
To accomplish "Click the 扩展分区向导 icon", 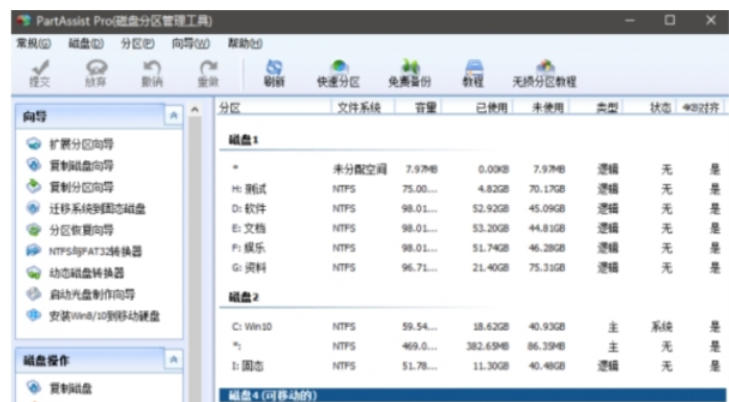I will coord(33,144).
